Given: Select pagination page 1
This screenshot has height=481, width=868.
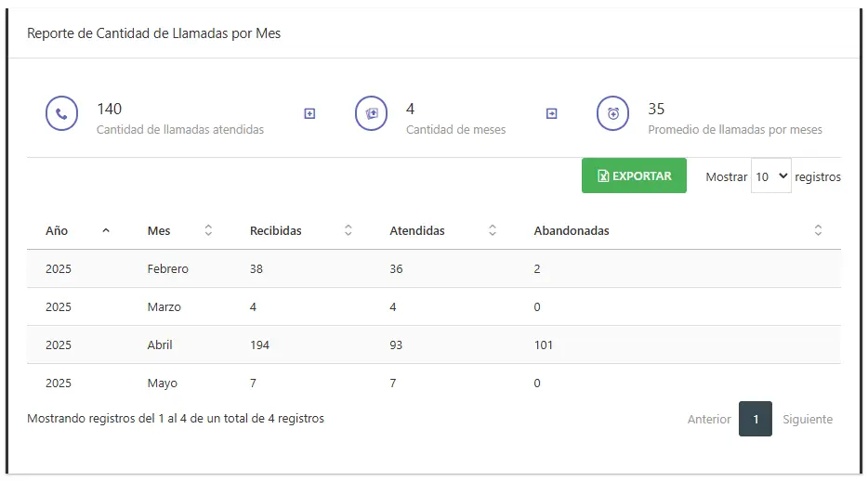Looking at the screenshot, I should tap(755, 419).
